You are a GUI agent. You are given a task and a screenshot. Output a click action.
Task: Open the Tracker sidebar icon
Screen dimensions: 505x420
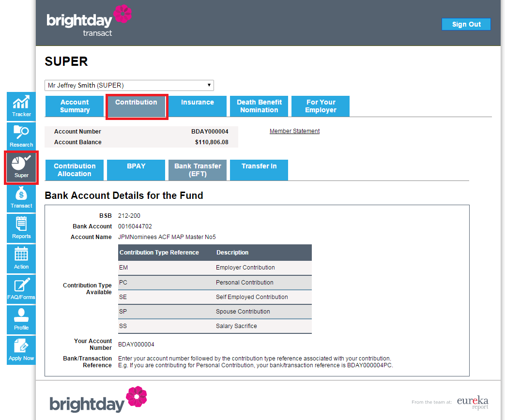coord(21,106)
